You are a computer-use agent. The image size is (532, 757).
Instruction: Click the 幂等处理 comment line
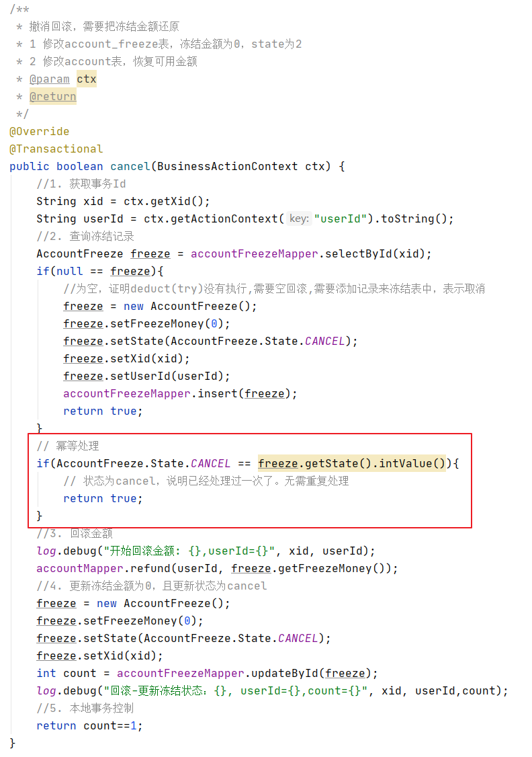(68, 446)
